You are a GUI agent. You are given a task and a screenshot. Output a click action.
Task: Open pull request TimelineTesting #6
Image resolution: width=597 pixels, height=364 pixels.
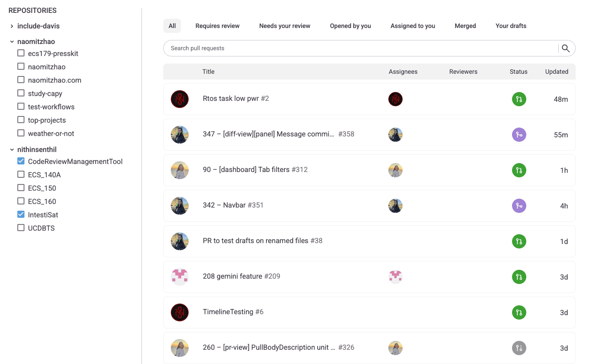(233, 312)
